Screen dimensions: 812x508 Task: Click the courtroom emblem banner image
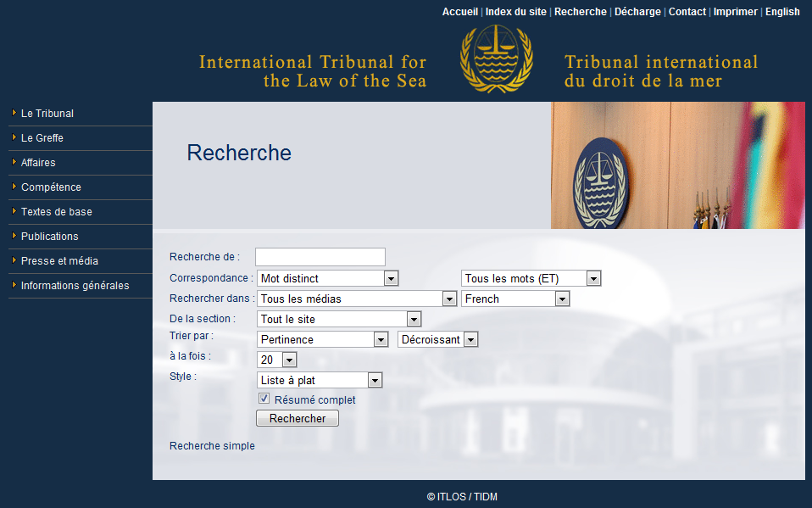tap(678, 165)
